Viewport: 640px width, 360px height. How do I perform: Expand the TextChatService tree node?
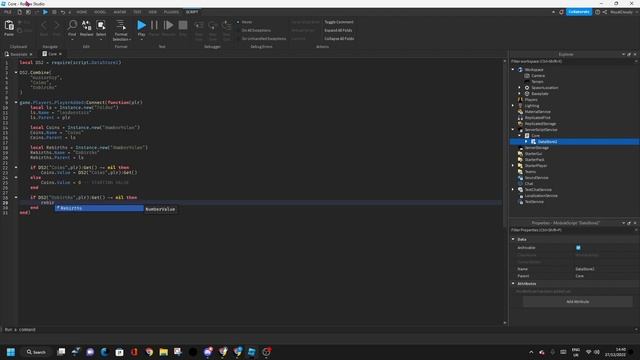point(513,189)
